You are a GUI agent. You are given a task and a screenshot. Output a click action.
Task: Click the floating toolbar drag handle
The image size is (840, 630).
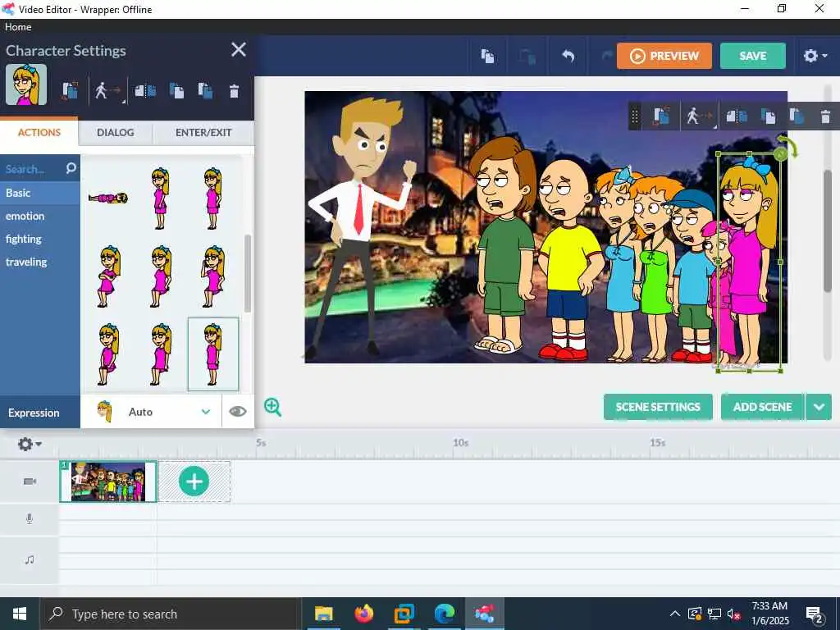click(x=635, y=116)
